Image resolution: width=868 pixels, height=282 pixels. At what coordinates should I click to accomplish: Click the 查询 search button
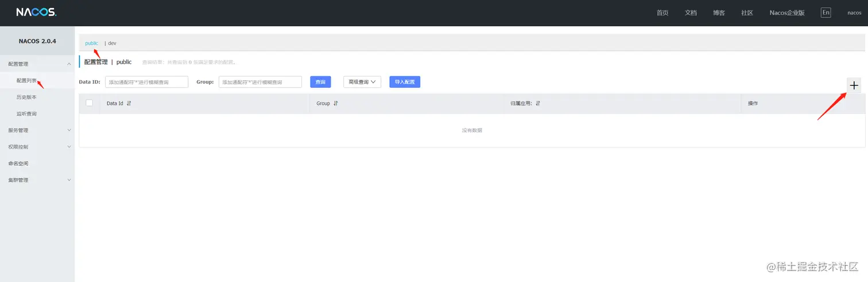[x=320, y=82]
